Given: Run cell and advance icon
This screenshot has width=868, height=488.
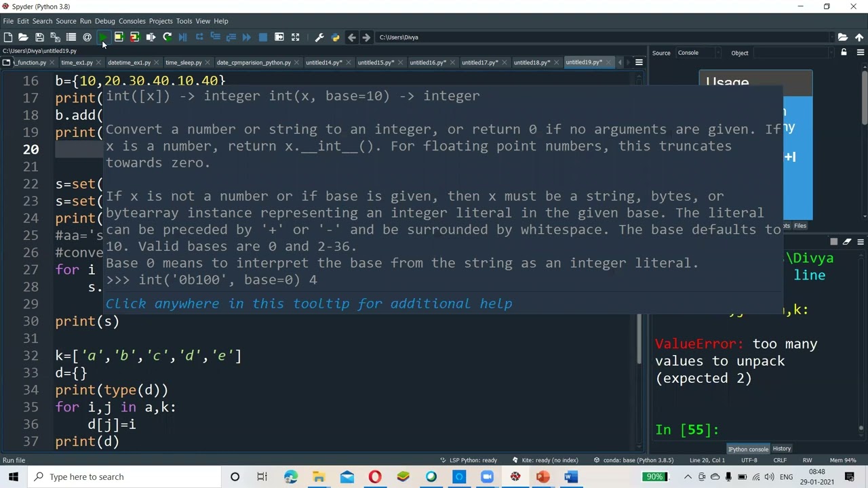Looking at the screenshot, I should pos(134,37).
